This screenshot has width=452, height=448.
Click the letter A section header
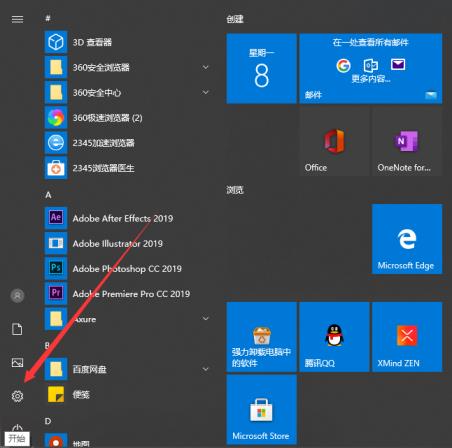[48, 195]
